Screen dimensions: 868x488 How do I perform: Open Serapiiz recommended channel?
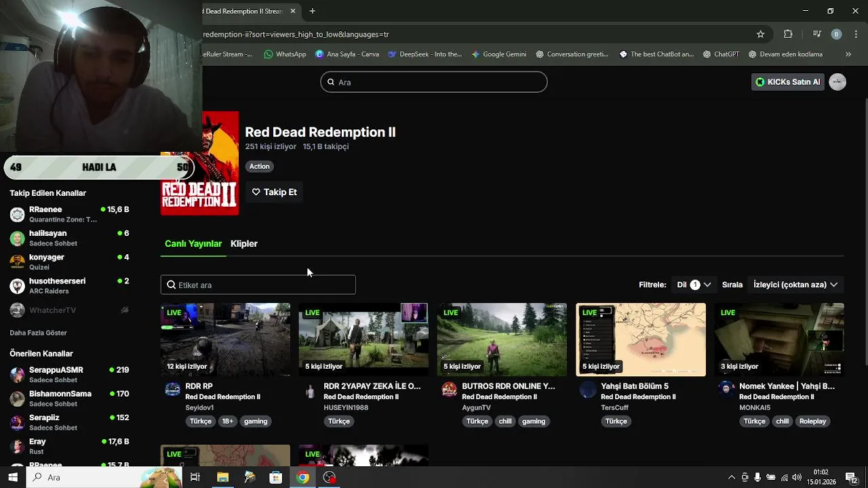tap(69, 422)
